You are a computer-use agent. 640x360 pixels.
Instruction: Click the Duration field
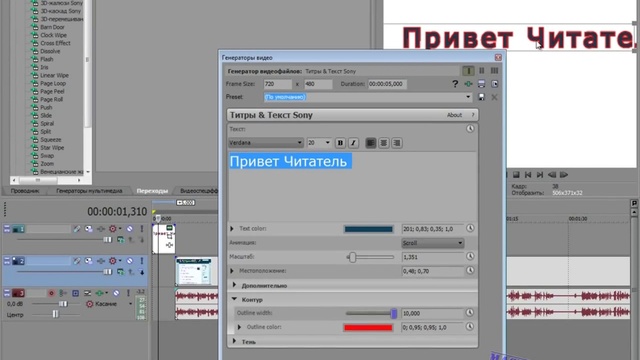click(387, 84)
